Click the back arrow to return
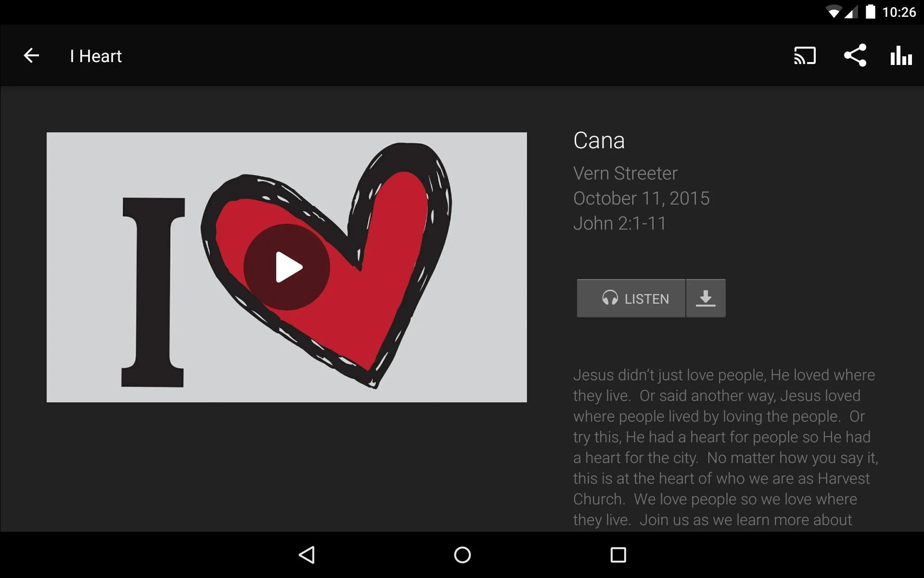This screenshot has width=924, height=578. pos(32,55)
